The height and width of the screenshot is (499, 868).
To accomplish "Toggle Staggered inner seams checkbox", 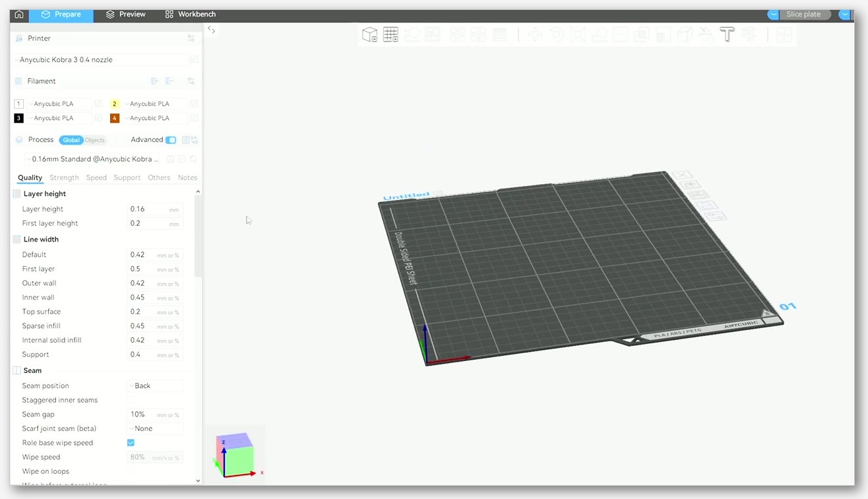I will pyautogui.click(x=131, y=400).
